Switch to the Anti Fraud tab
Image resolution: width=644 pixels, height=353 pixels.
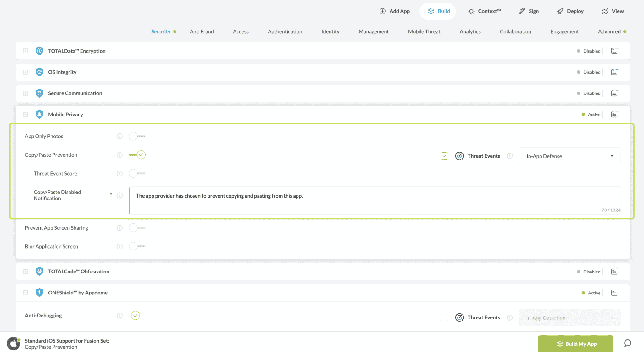click(x=202, y=31)
